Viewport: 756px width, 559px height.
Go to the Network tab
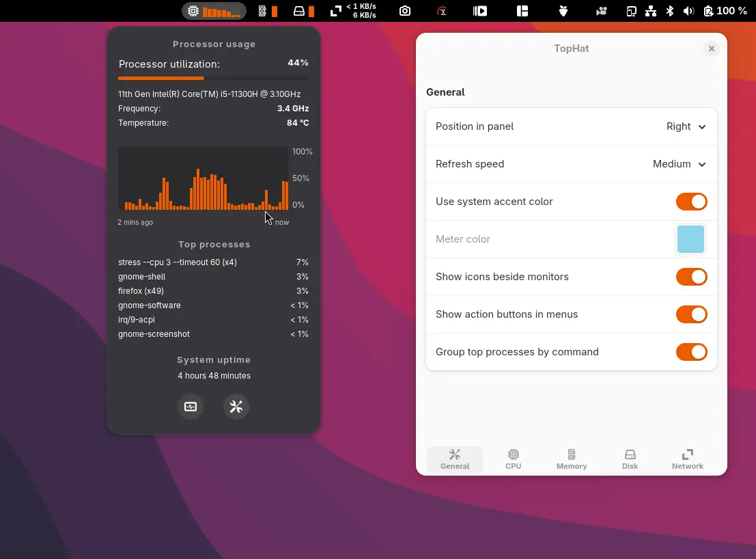687,459
